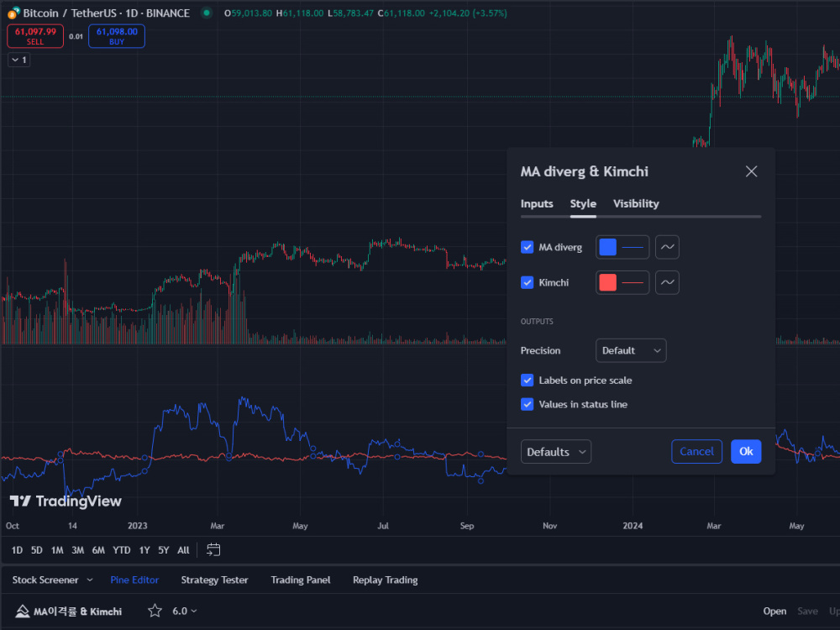
Task: Switch to the Inputs tab
Action: pos(537,203)
